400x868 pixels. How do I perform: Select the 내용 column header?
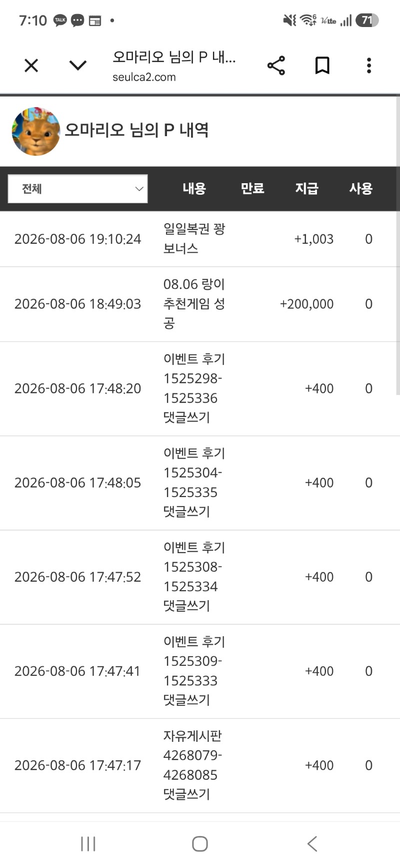(x=194, y=189)
